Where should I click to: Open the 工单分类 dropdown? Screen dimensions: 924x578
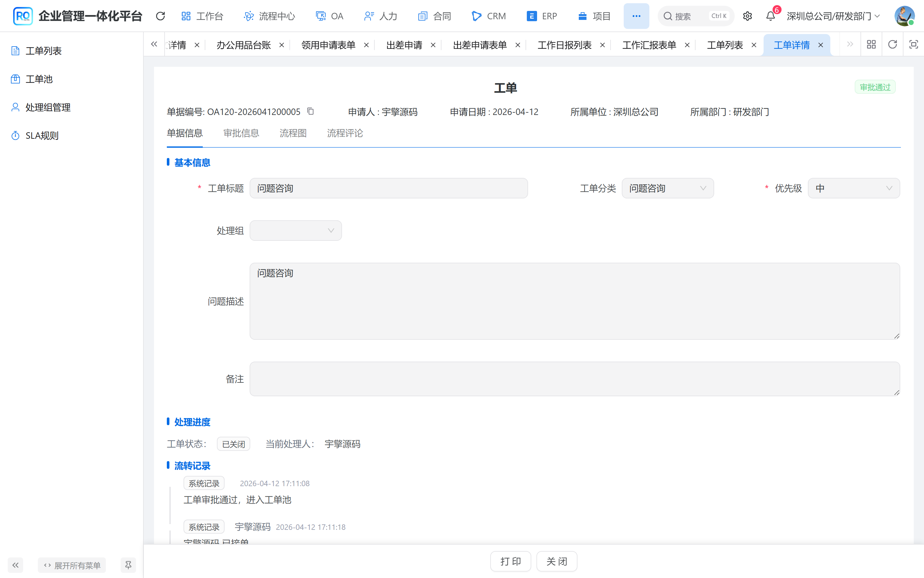tap(668, 188)
